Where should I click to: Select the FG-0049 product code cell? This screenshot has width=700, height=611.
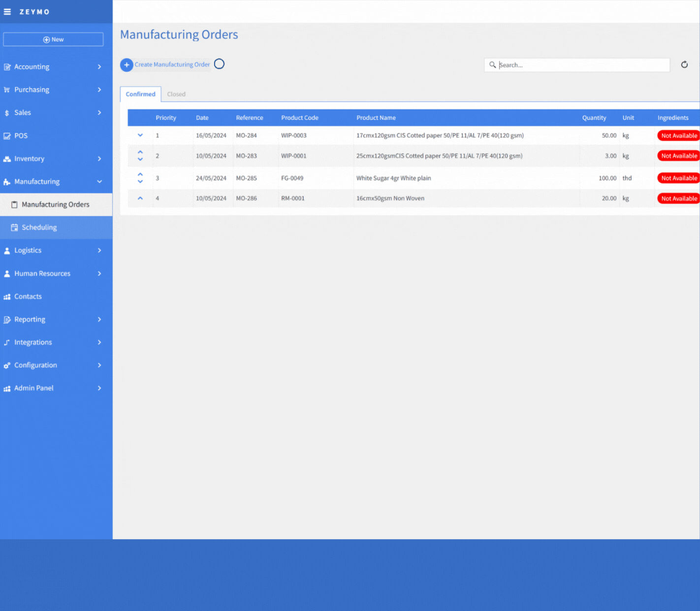292,178
